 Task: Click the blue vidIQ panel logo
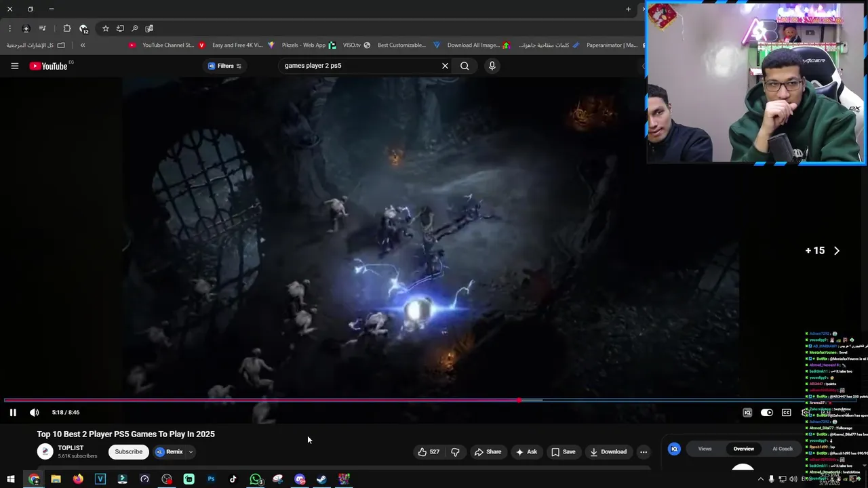674,449
